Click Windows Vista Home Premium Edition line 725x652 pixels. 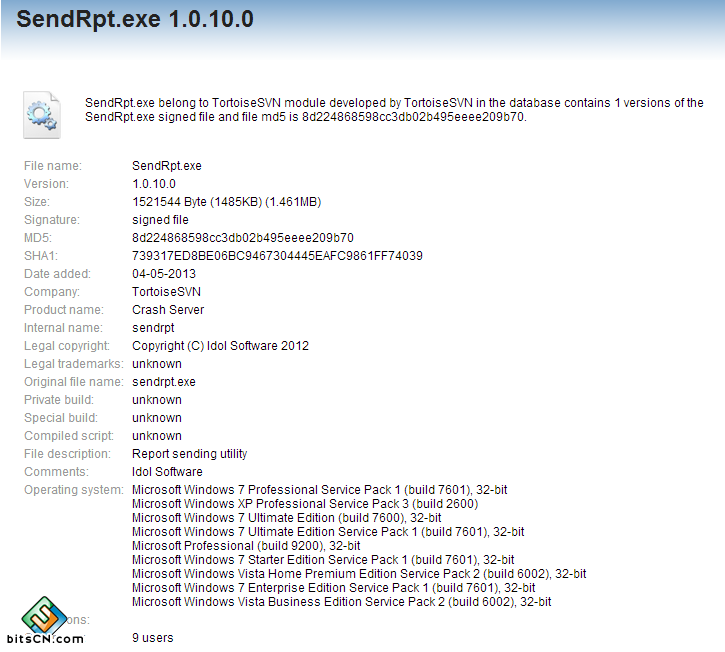tap(359, 574)
